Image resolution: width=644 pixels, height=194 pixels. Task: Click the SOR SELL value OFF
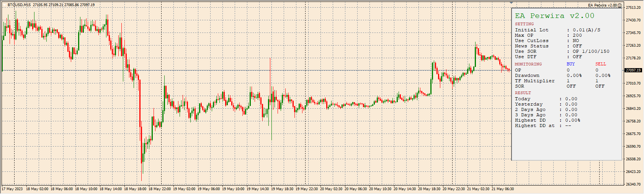click(x=600, y=86)
